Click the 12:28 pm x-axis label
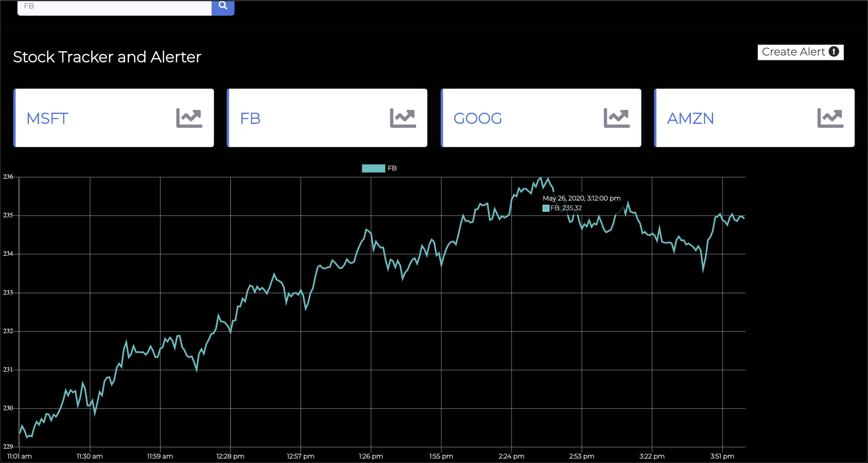The height and width of the screenshot is (463, 868). pos(230,456)
